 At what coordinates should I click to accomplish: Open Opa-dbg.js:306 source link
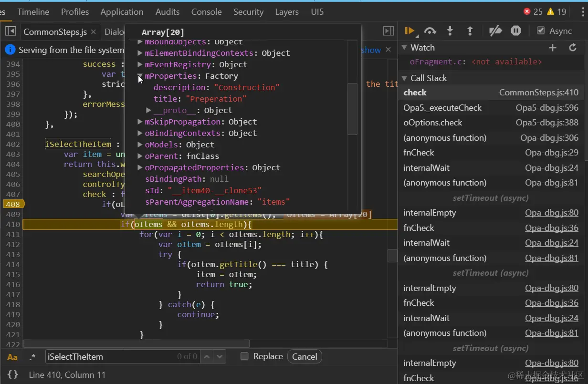[549, 138]
